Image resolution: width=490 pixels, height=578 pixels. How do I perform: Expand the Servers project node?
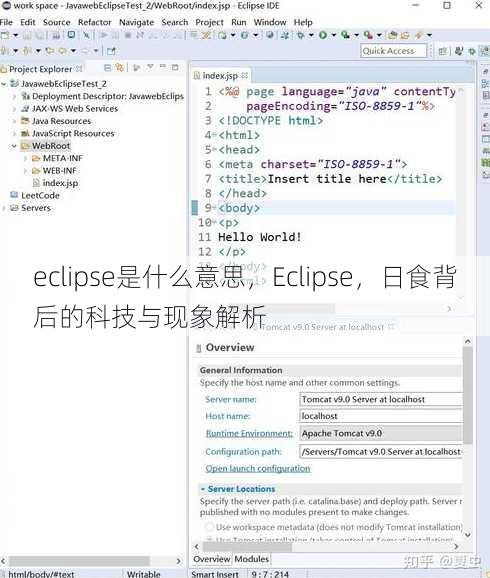(x=4, y=208)
